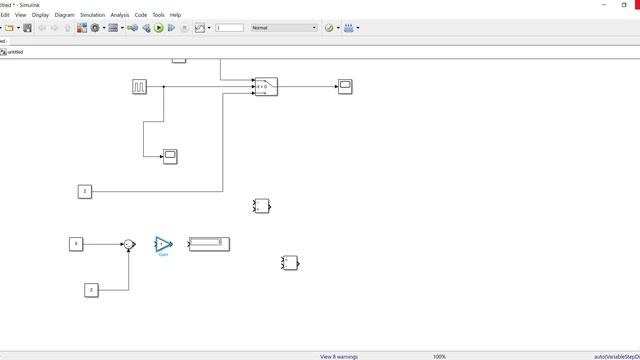Select the Constant block feeding Sum's left input
This screenshot has width=640, height=360.
(x=76, y=244)
